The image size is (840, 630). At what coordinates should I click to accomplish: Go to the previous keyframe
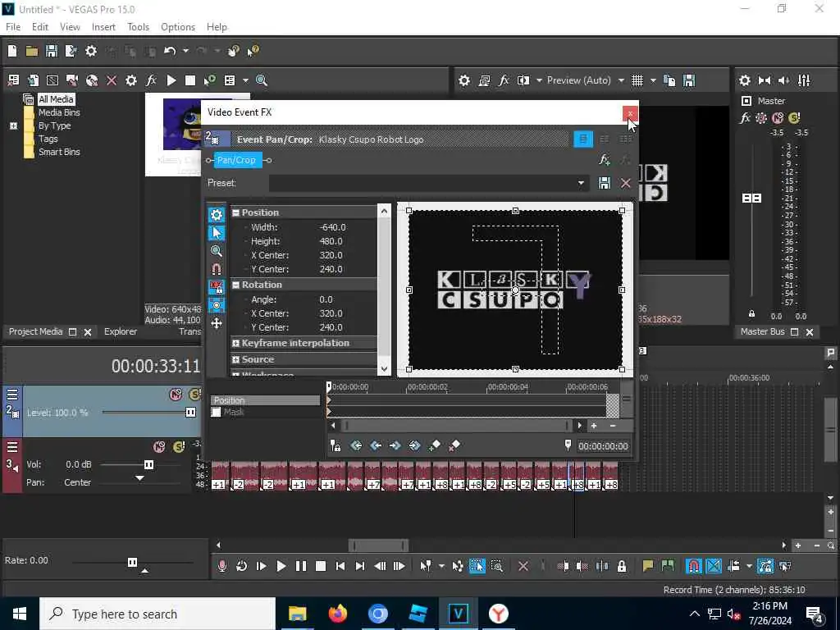(x=376, y=445)
